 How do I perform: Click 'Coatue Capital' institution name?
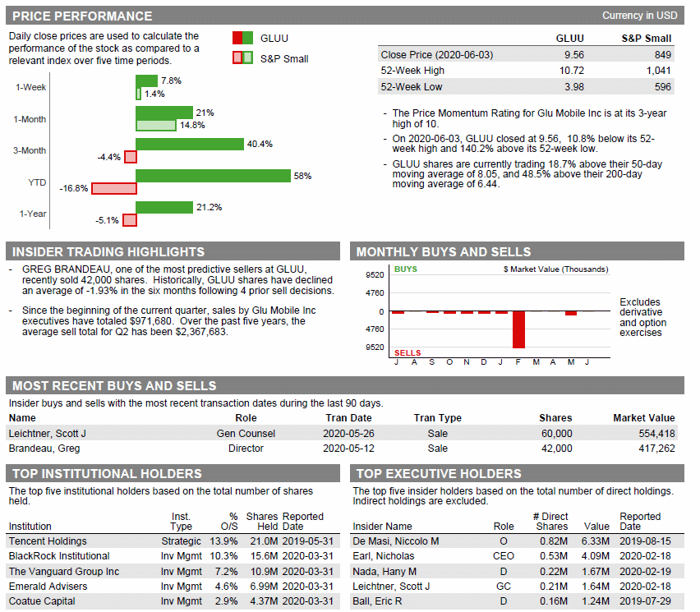pos(42,601)
